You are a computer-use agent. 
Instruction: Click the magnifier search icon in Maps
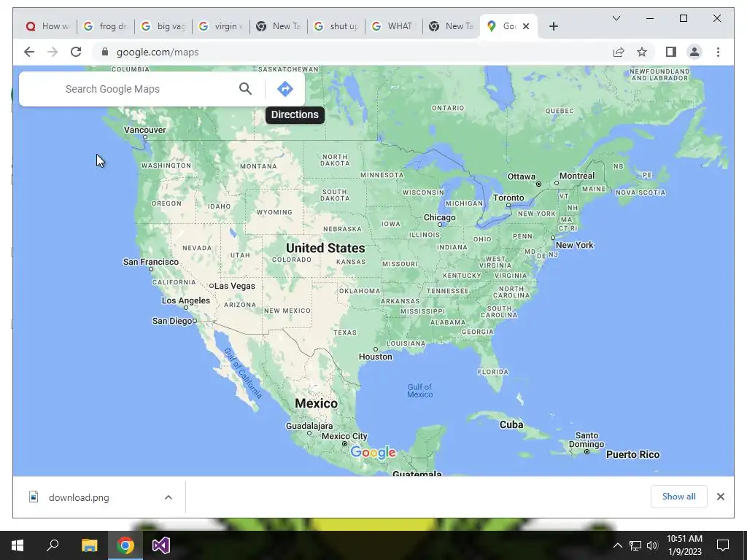pos(245,88)
